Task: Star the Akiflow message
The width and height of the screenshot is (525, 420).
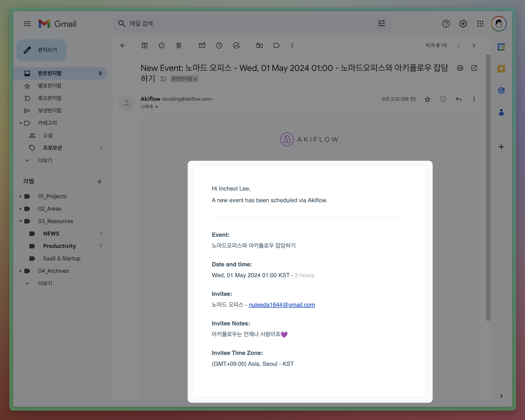Action: [427, 99]
